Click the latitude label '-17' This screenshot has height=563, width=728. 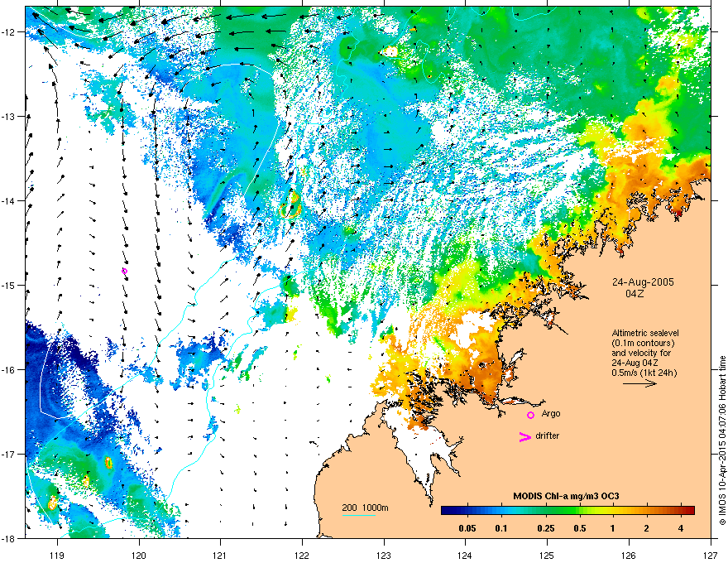tap(8, 454)
